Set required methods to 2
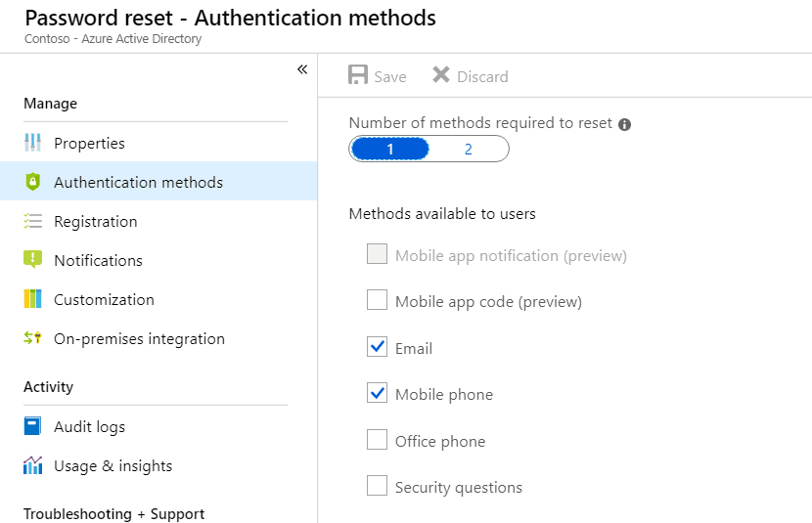 point(469,149)
